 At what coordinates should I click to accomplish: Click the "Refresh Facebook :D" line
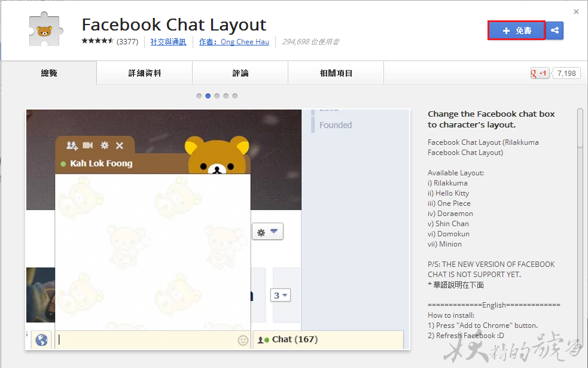(x=466, y=335)
